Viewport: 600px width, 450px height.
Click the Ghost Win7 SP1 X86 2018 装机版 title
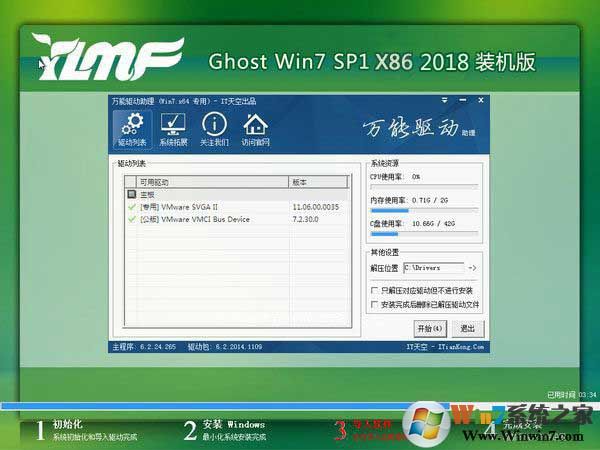click(372, 62)
